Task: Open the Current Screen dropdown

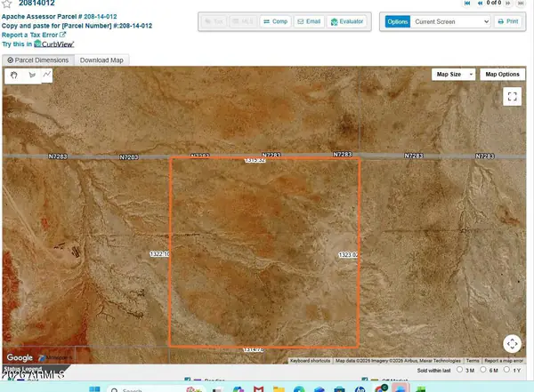Action: click(450, 21)
